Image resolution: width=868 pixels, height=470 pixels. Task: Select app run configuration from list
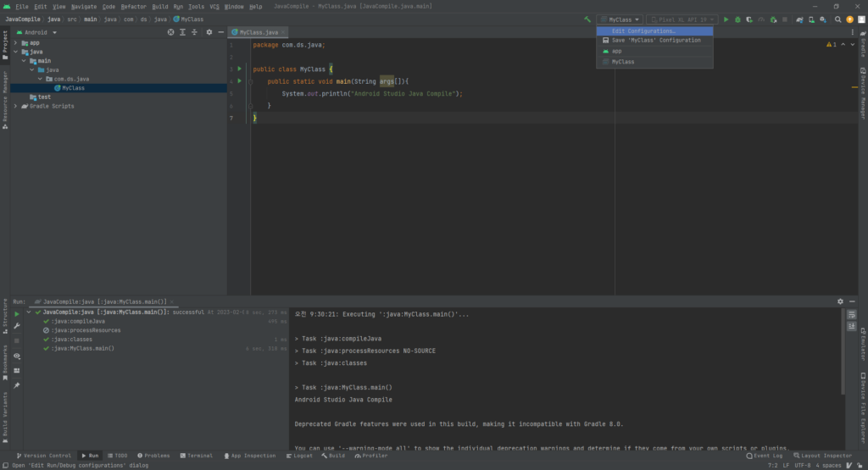point(654,51)
